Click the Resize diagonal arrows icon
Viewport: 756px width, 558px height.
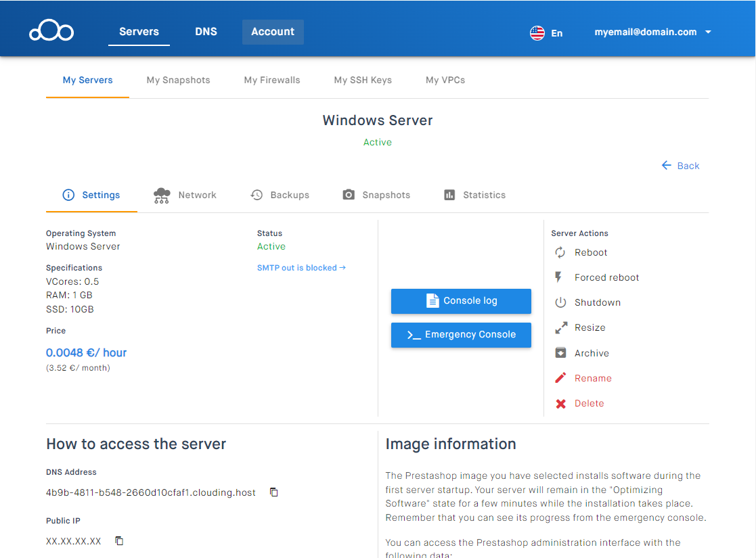click(x=560, y=327)
